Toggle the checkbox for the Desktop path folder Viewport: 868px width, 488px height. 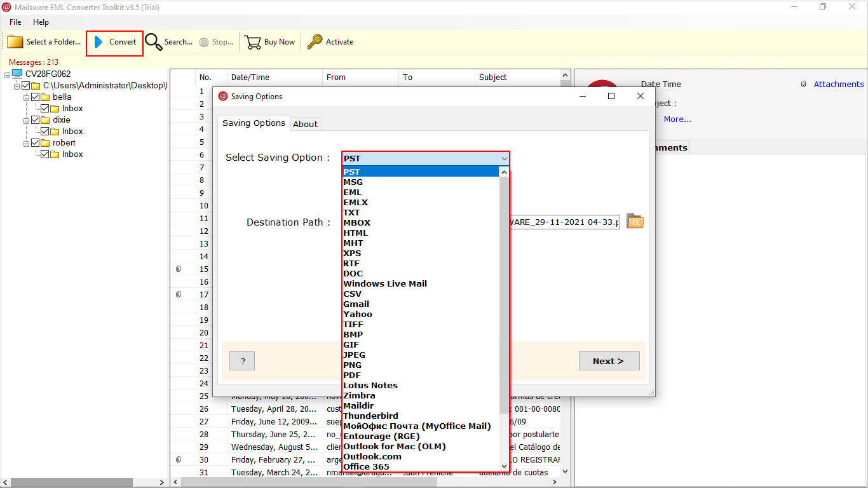pos(25,85)
